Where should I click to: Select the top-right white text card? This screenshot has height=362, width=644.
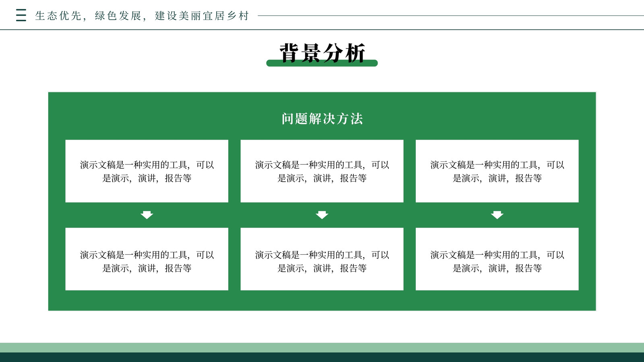pyautogui.click(x=497, y=171)
